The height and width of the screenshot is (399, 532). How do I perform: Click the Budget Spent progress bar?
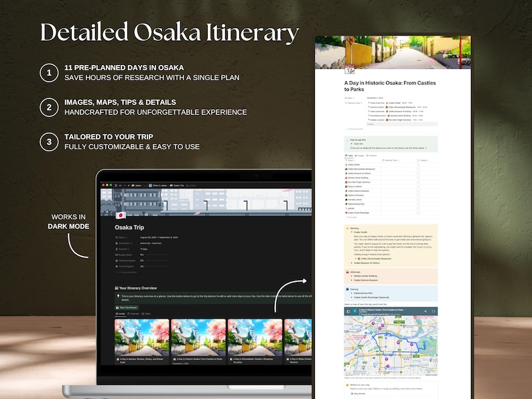[157, 254]
